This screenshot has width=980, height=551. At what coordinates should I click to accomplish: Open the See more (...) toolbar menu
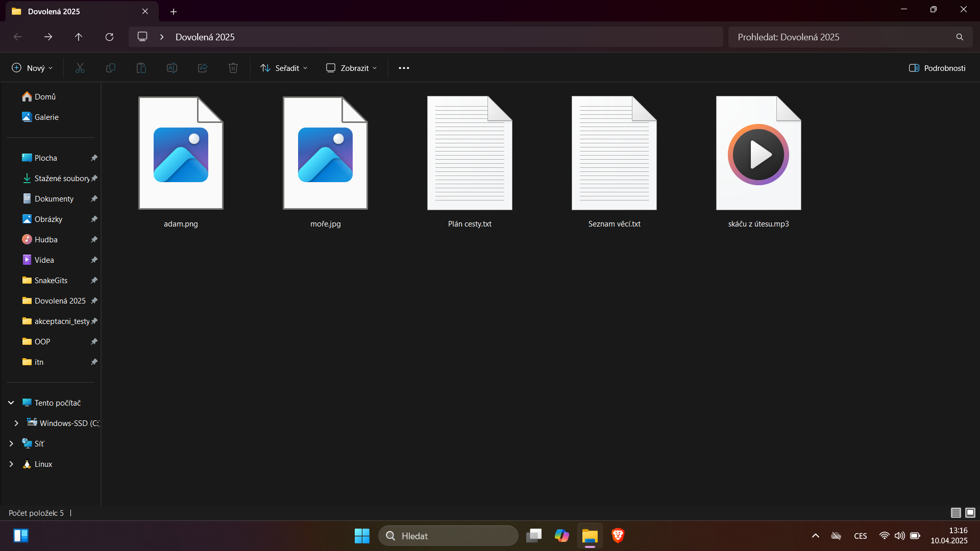point(404,67)
